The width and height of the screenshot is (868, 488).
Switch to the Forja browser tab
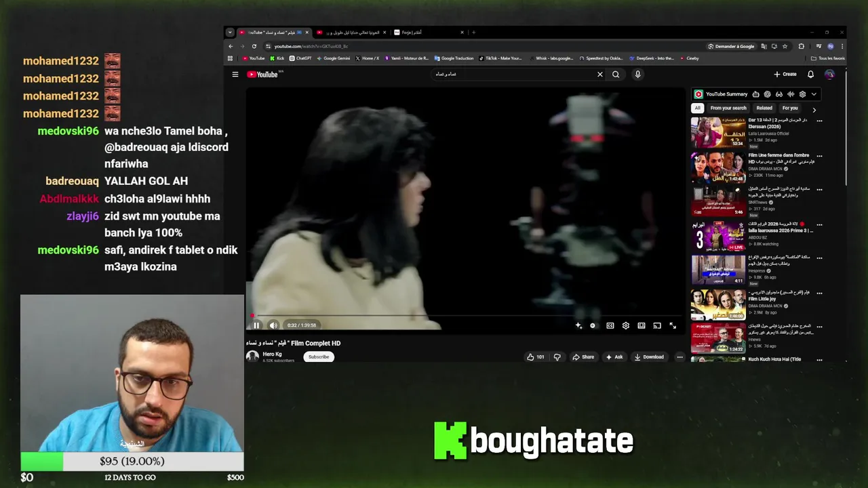click(429, 33)
